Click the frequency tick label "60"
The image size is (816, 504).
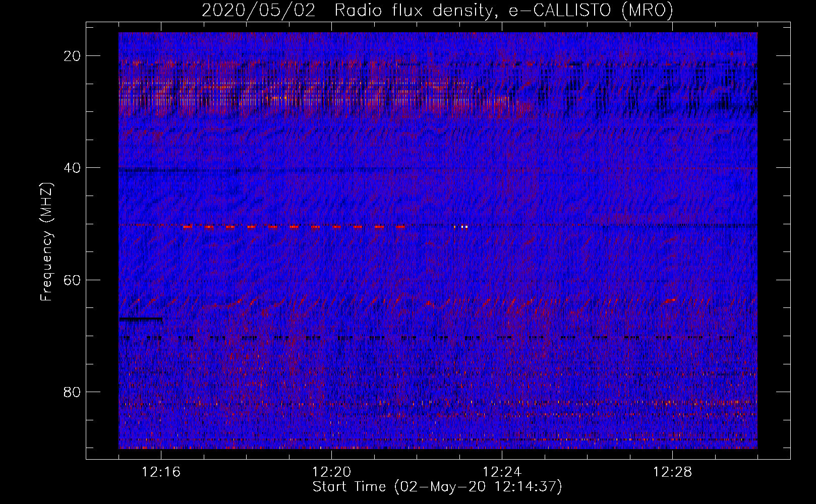[72, 280]
